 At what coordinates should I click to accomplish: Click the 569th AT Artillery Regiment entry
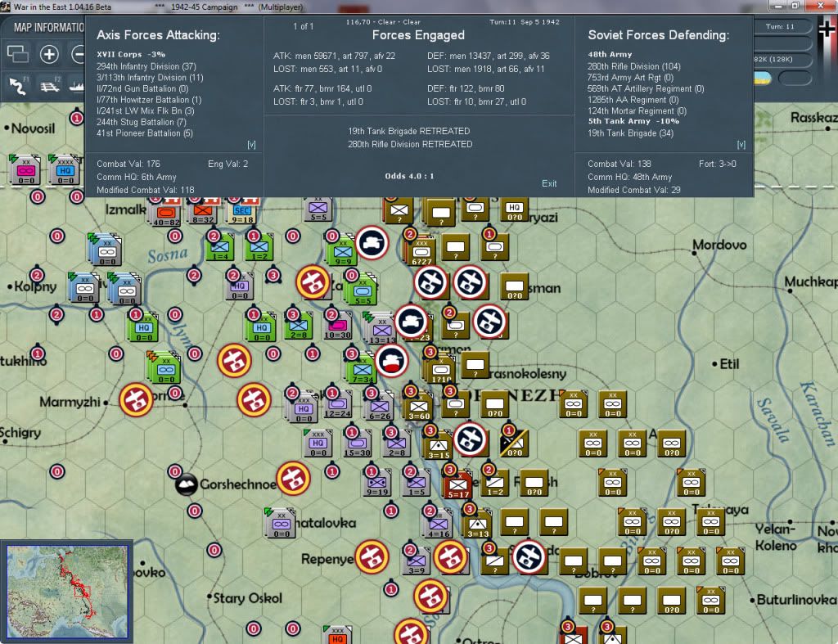[646, 88]
